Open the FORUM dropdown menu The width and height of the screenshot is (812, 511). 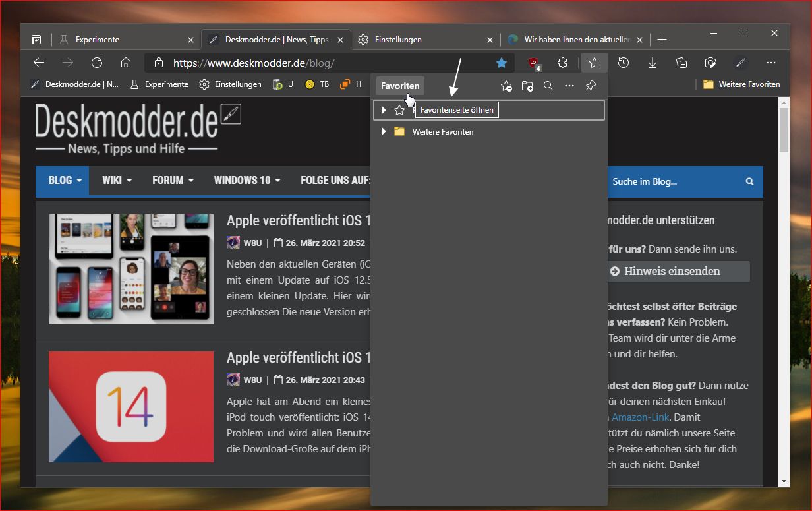pos(173,180)
